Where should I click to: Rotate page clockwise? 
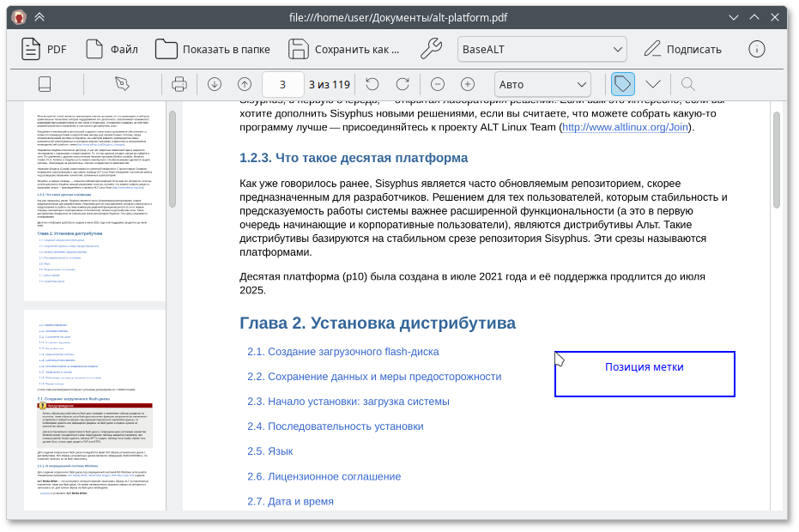(x=402, y=84)
